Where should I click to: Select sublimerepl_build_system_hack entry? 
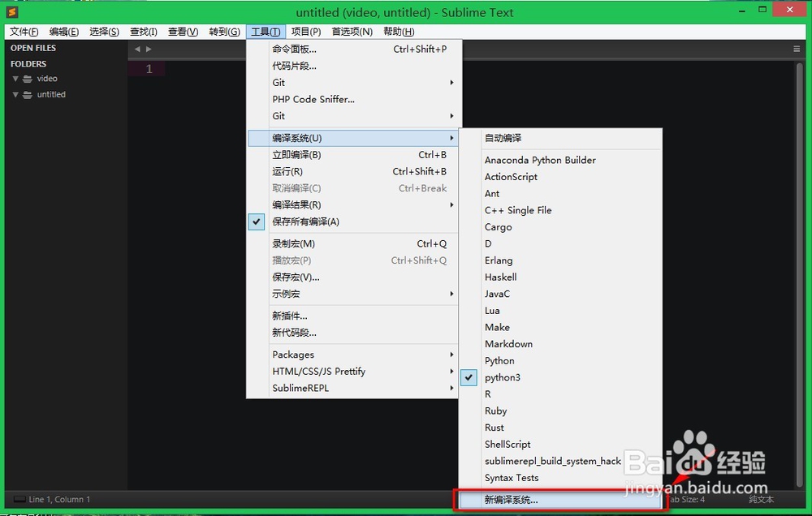[560, 461]
